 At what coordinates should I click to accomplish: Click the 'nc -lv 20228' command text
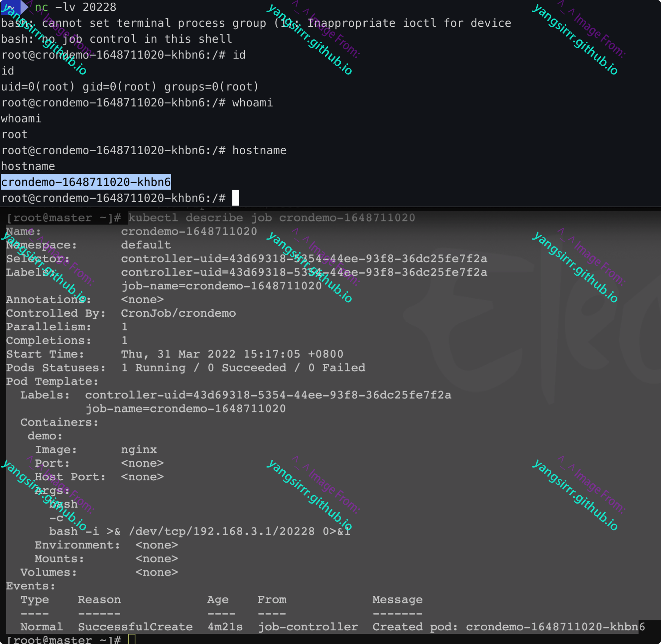click(76, 7)
